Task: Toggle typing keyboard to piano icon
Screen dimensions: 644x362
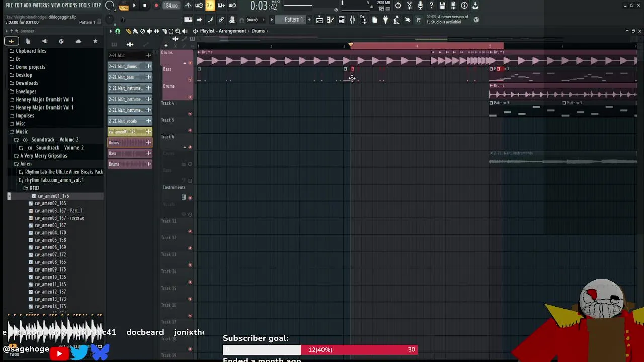Action: (188, 20)
